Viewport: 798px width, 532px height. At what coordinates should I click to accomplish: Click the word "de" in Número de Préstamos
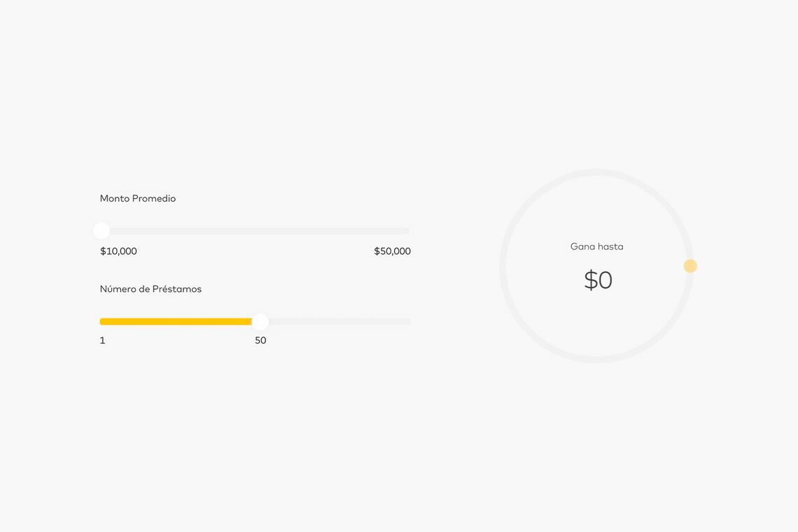[144, 289]
